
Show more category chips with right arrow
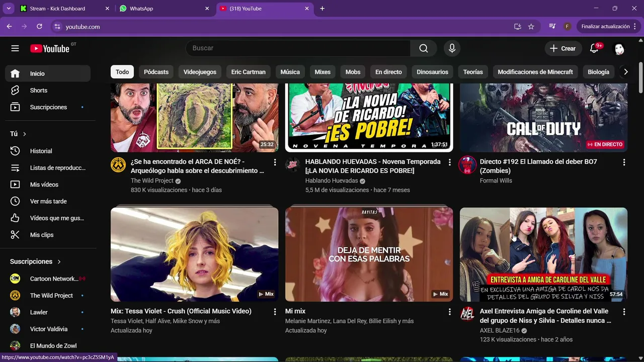coord(626,72)
